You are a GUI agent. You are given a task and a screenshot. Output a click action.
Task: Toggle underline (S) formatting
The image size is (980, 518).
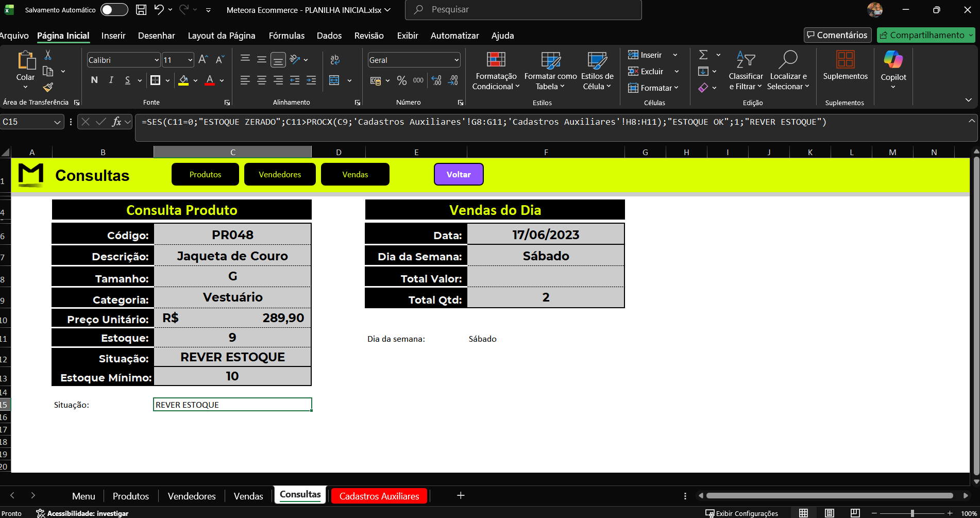[x=127, y=80]
